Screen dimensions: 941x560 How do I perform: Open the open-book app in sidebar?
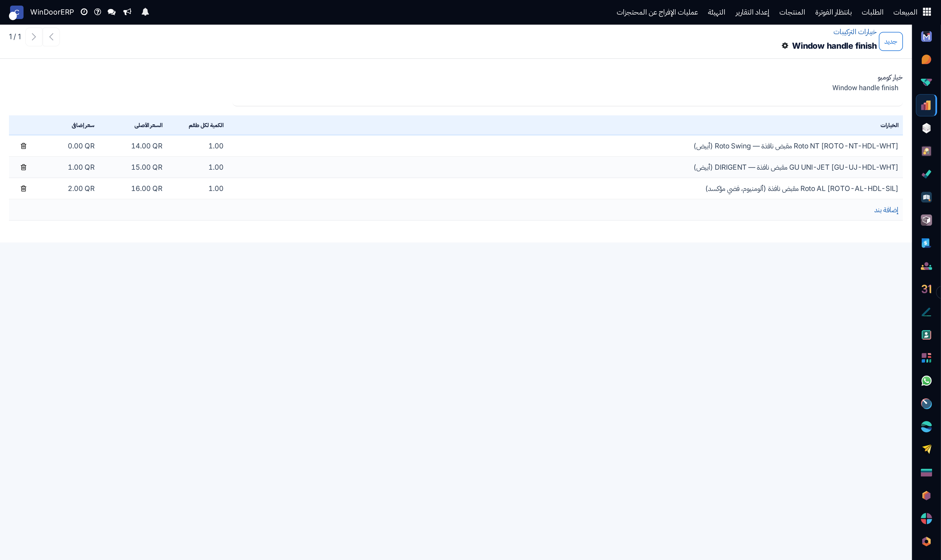pyautogui.click(x=926, y=197)
